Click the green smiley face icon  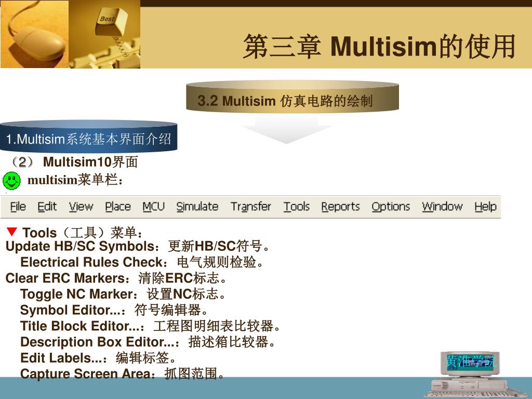12,180
